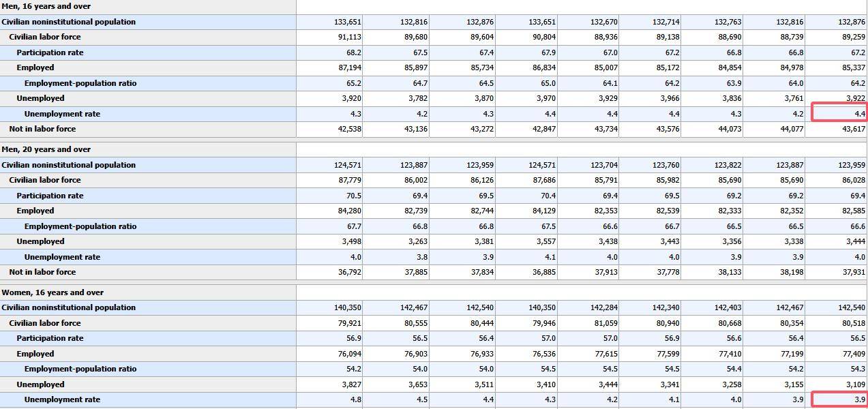Select the 'Men, 16 years and over' header
Screen dimensions: 868x409
coord(46,6)
